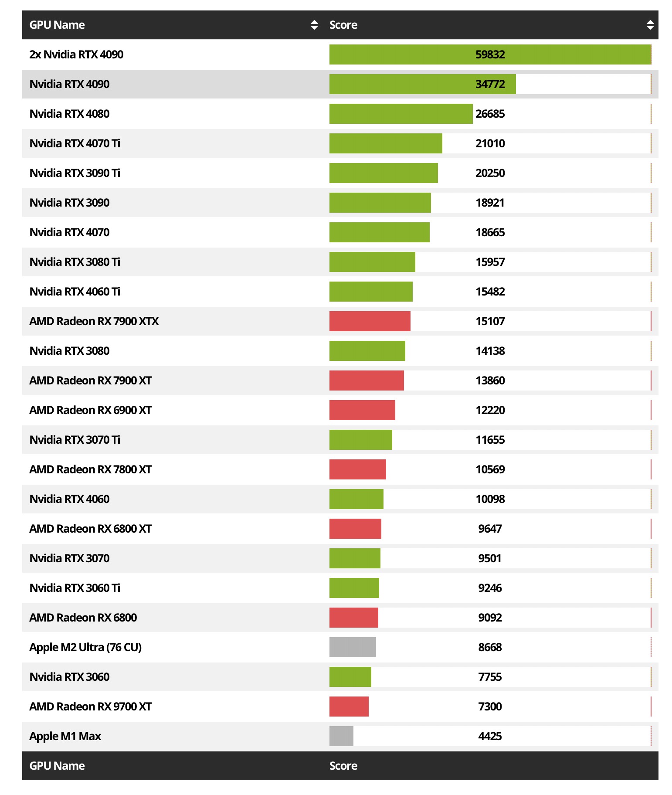Click the Score column header text
The height and width of the screenshot is (795, 672).
click(343, 25)
